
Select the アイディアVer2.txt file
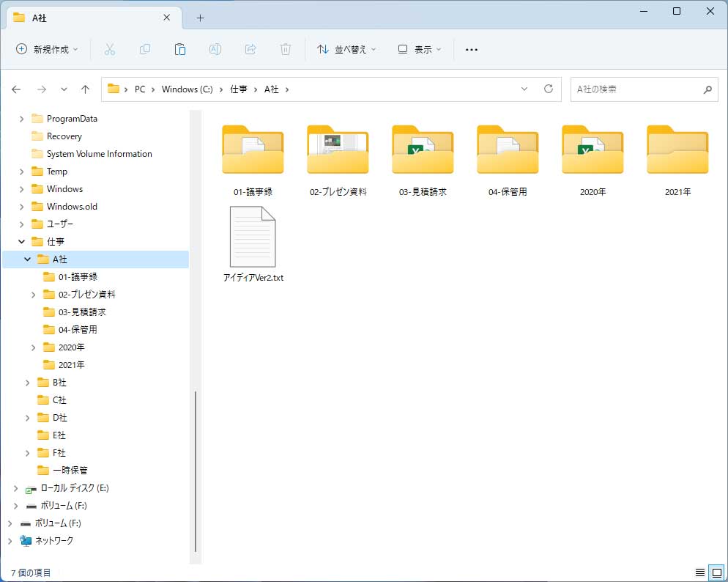point(253,245)
